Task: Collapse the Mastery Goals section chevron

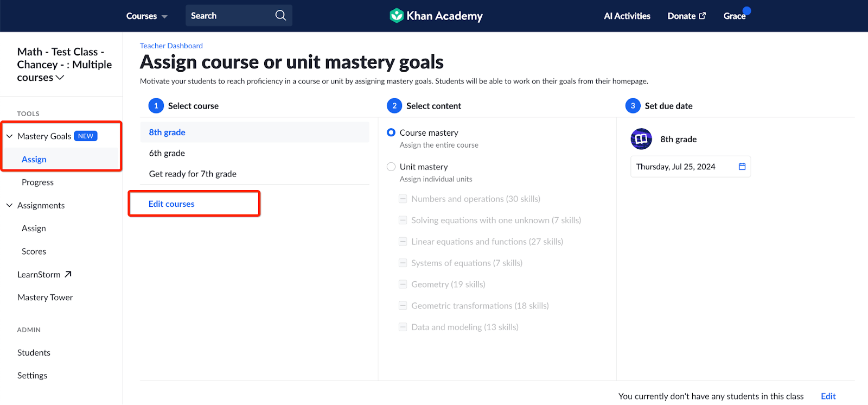Action: [x=9, y=136]
